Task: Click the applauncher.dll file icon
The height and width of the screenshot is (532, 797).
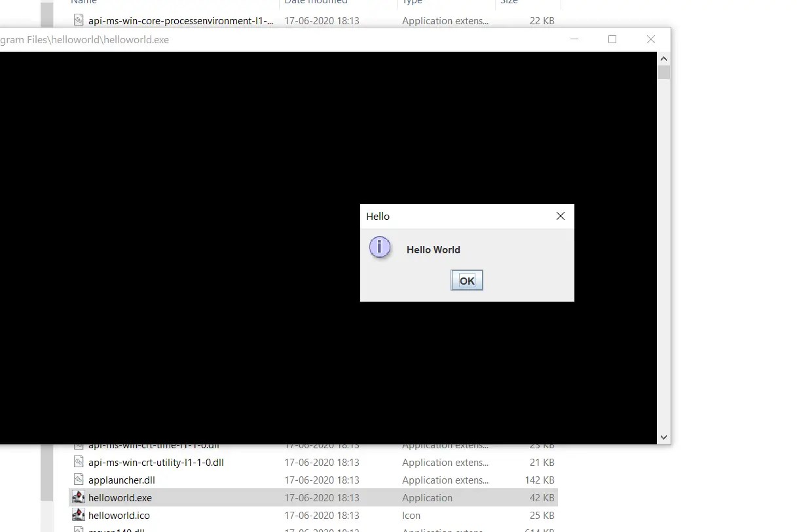Action: coord(79,480)
